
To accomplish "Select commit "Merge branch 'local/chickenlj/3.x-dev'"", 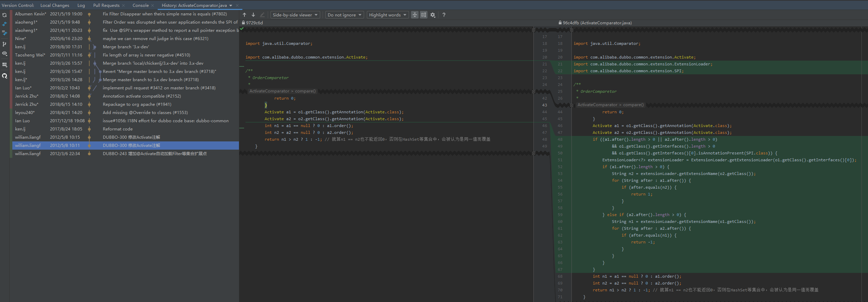I will [x=125, y=63].
